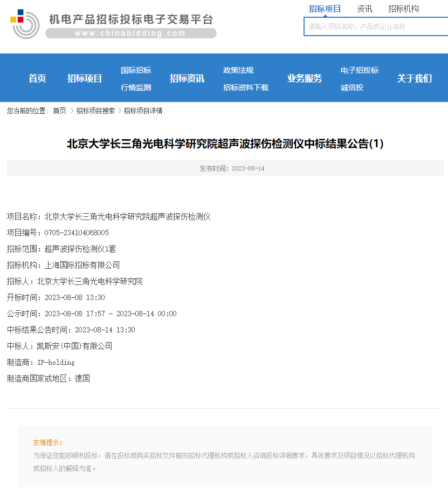The height and width of the screenshot is (497, 448).
Task: Go to 电子招投标 navigation link
Action: click(x=360, y=70)
